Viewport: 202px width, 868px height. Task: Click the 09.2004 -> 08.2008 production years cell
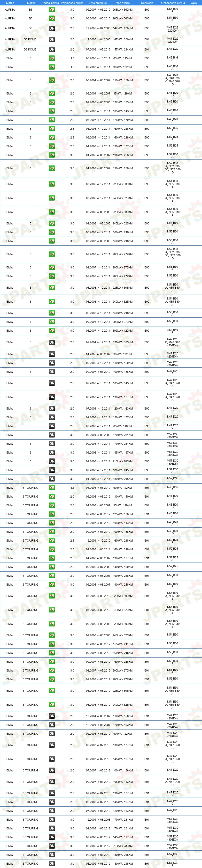coord(98,435)
